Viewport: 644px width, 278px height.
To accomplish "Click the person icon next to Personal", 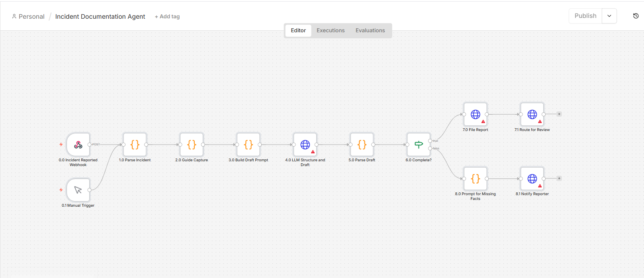I will tap(14, 16).
